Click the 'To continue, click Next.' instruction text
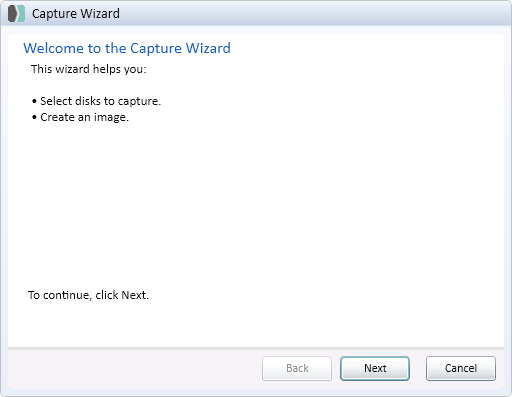The width and height of the screenshot is (512, 397). (x=88, y=295)
